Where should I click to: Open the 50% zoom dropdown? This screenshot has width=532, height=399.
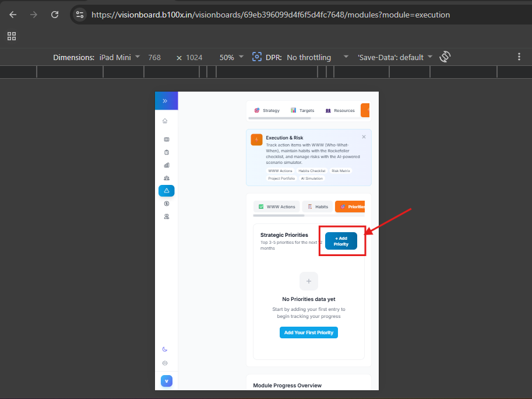pos(231,57)
